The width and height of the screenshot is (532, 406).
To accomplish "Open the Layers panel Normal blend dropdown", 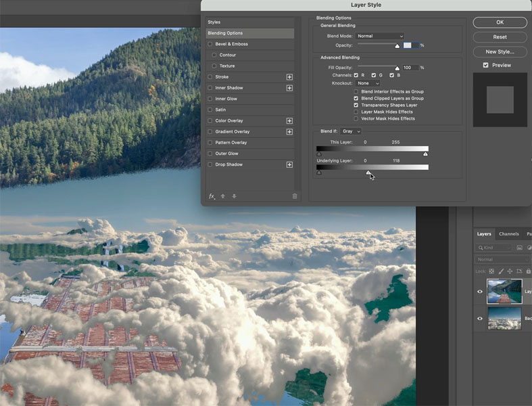I will (502, 260).
